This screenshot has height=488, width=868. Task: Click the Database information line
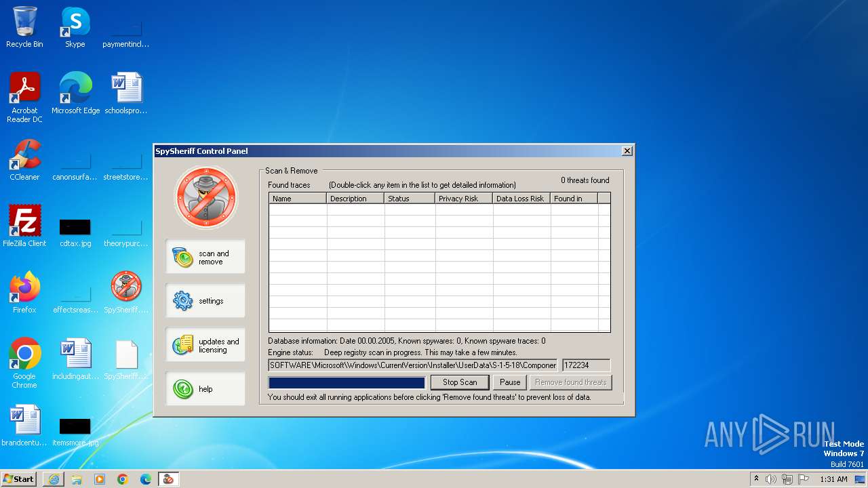click(x=407, y=341)
